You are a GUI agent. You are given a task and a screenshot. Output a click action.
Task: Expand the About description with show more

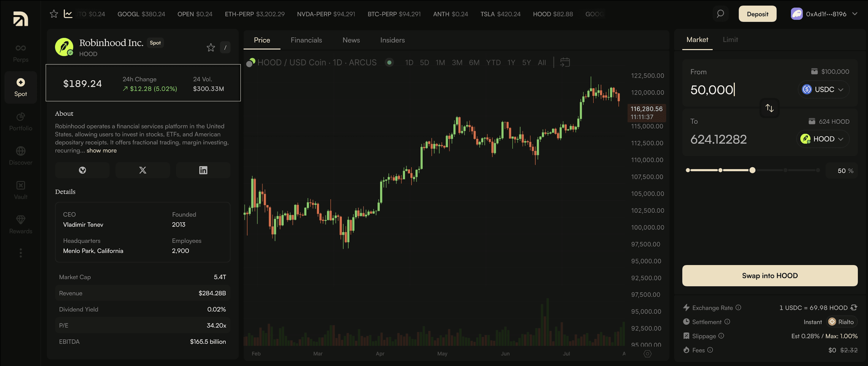102,150
